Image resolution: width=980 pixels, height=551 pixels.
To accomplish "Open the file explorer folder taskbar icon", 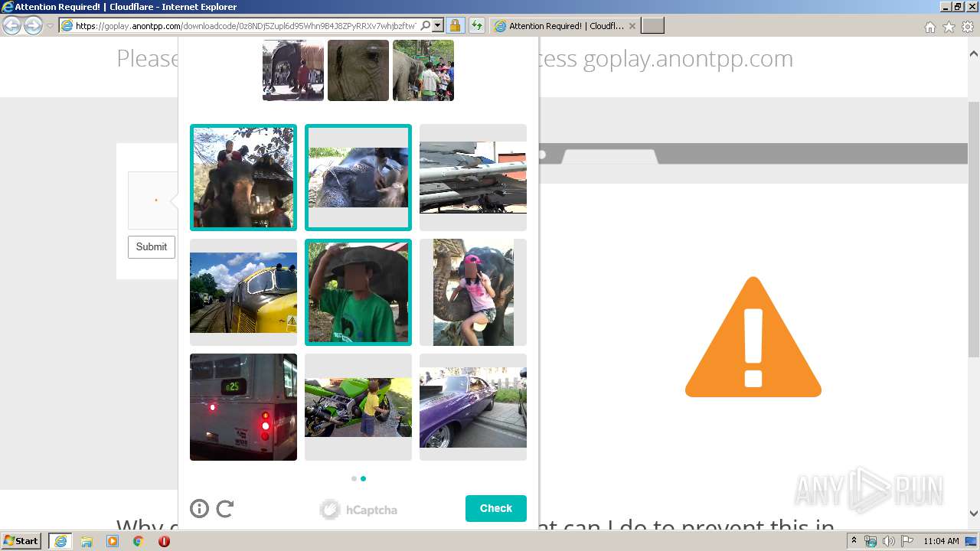I will click(x=87, y=541).
